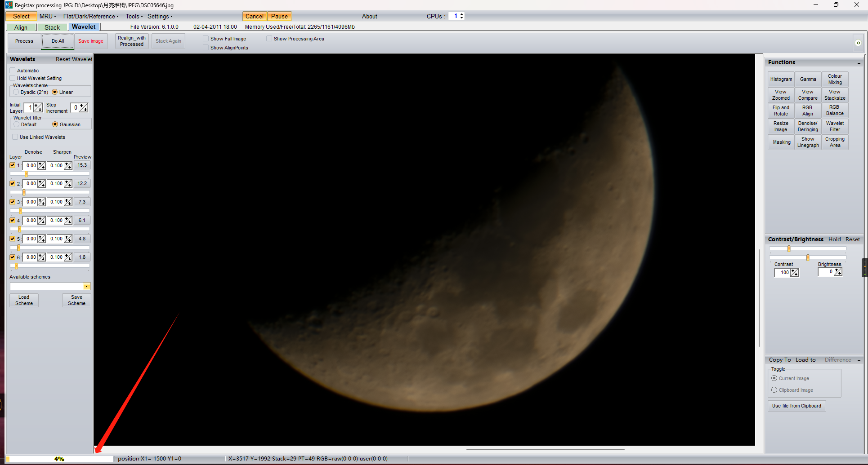Open Flip and Rotate function

tap(781, 111)
